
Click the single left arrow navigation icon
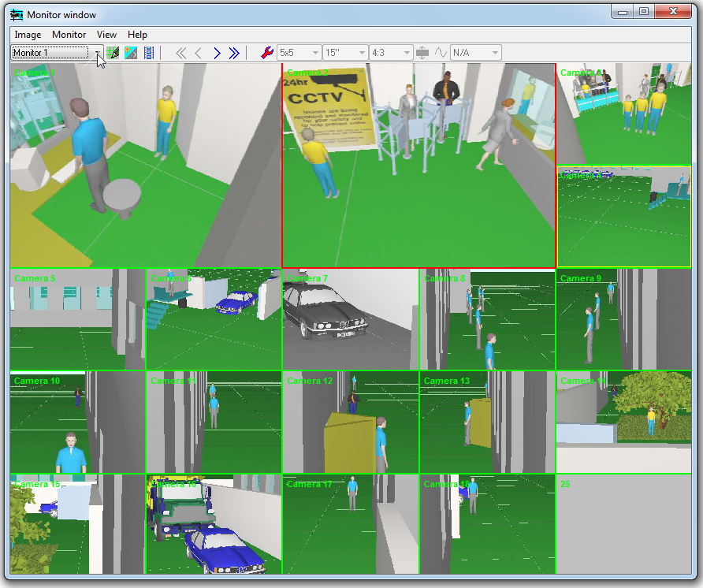click(x=199, y=53)
